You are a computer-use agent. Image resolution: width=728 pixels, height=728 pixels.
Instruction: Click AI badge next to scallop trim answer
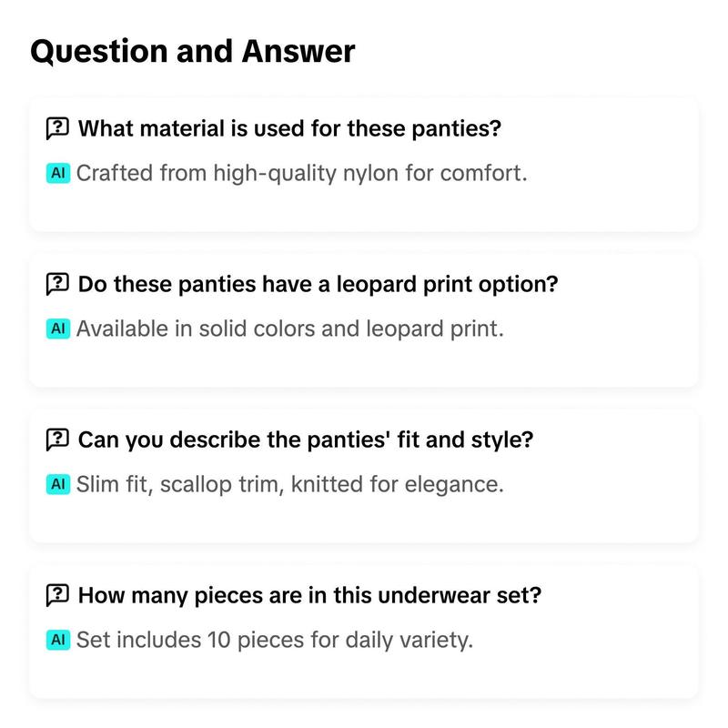tap(58, 484)
